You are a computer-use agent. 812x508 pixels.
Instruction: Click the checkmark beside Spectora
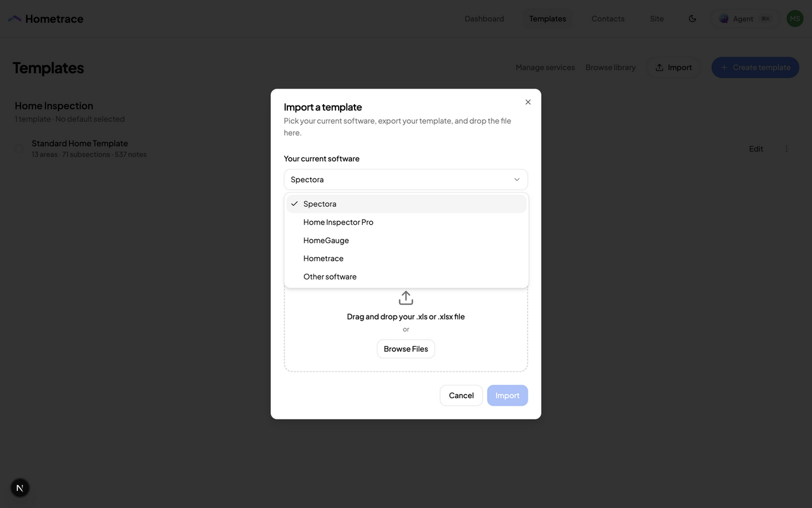tap(294, 204)
